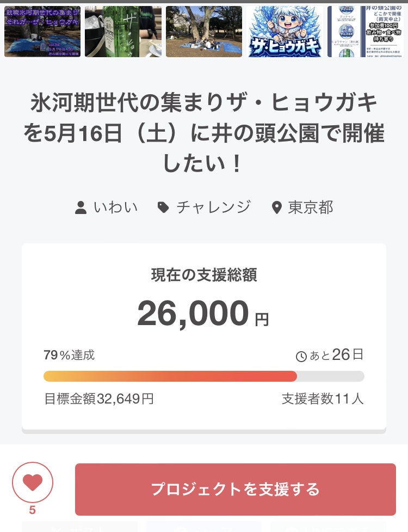The height and width of the screenshot is (532, 408).
Task: Select the event info flyer thumbnail
Action: [x=365, y=32]
